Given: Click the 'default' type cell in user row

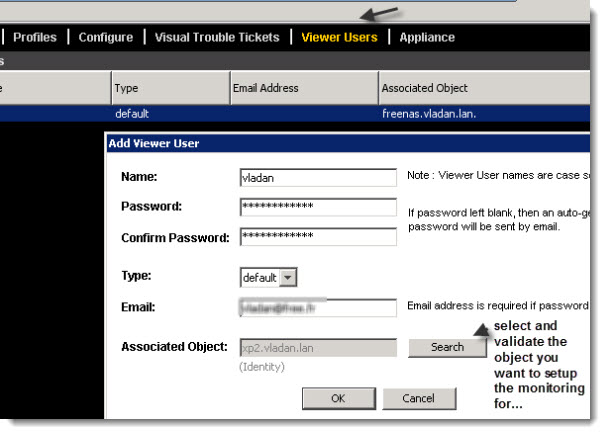Looking at the screenshot, I should pyautogui.click(x=132, y=114).
